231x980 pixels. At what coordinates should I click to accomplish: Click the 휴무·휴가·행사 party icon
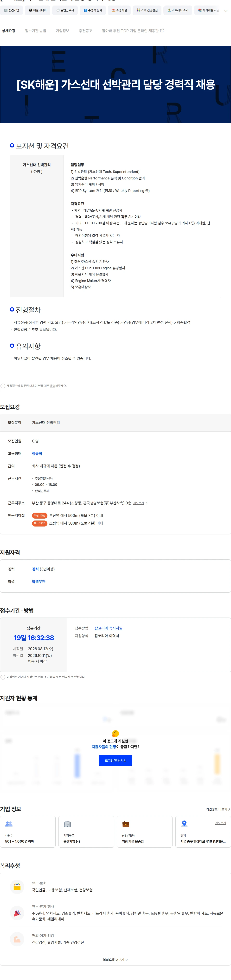tap(17, 913)
